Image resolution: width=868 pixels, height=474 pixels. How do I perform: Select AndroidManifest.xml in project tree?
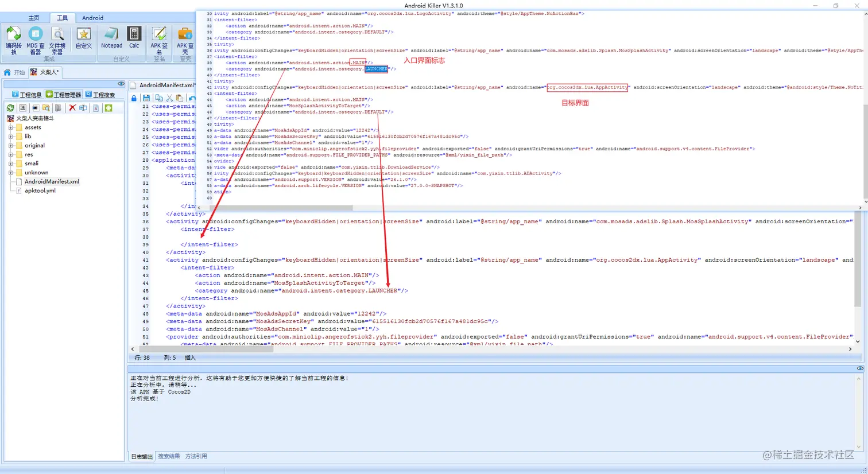pyautogui.click(x=52, y=181)
